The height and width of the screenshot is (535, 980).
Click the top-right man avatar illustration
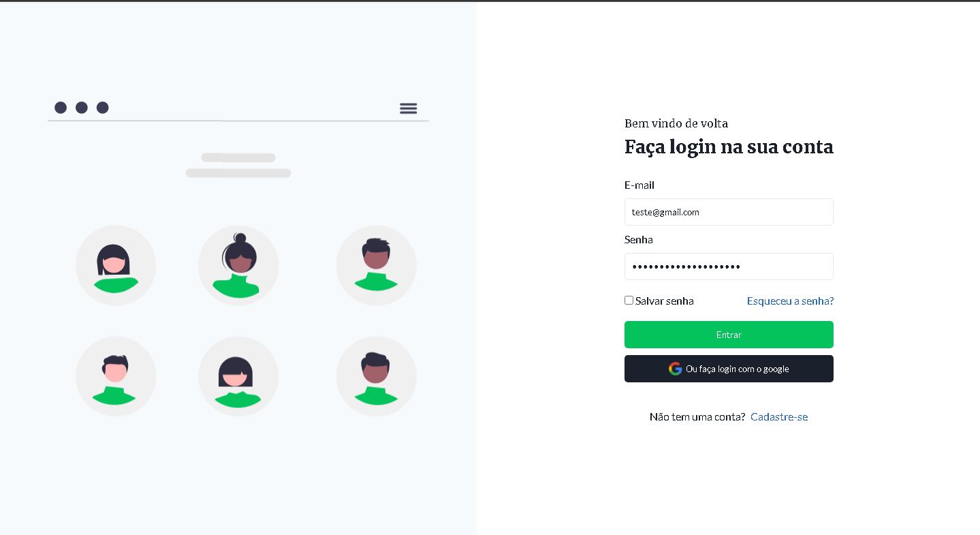coord(376,265)
